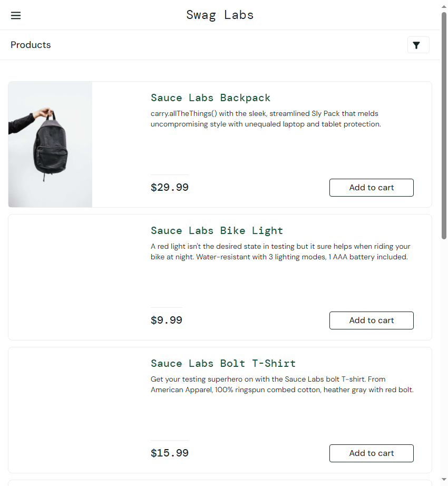Open the Sauce Labs Bike Light title link
Image resolution: width=448 pixels, height=486 pixels.
217,230
